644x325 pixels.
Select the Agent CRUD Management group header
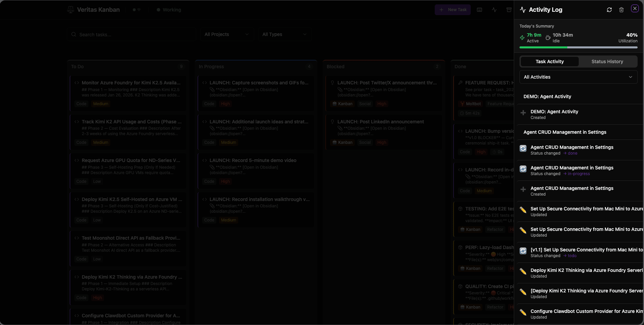pos(565,132)
